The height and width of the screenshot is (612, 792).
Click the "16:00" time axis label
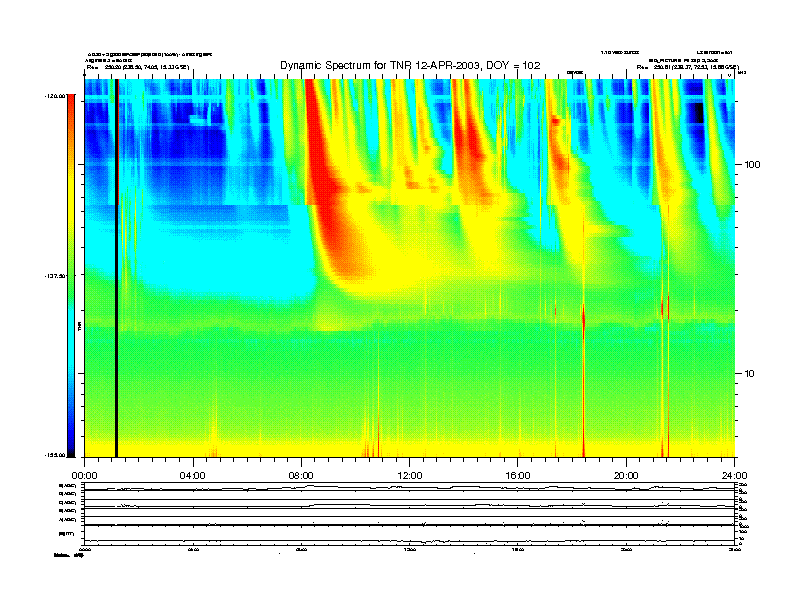(518, 476)
